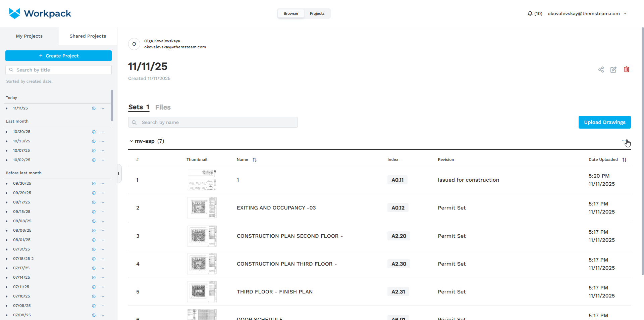
Task: Sort drawings by Name column
Action: 255,160
